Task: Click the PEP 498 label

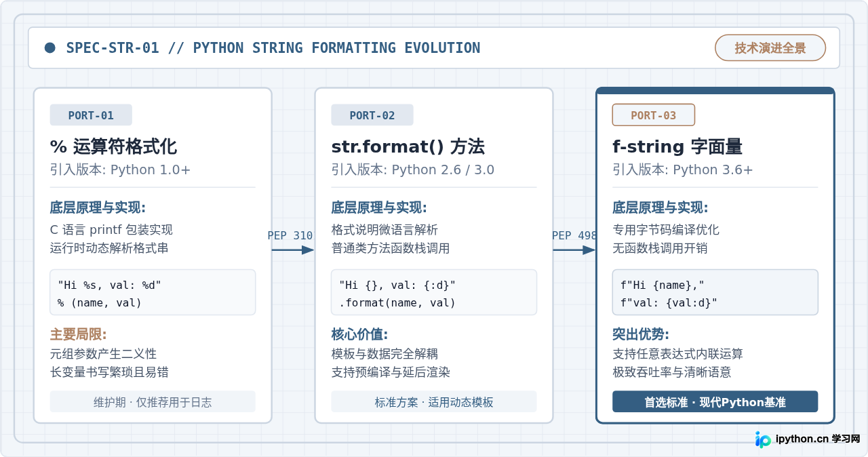Action: (574, 235)
